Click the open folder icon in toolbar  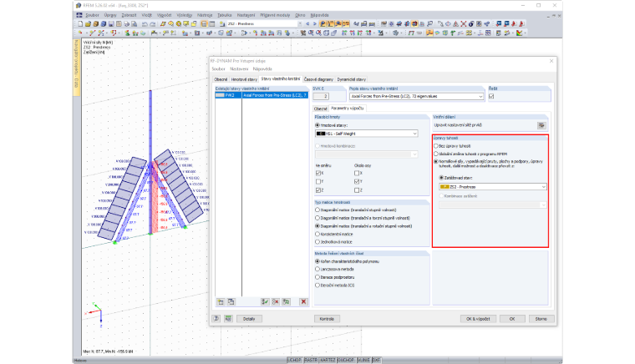pyautogui.click(x=88, y=24)
